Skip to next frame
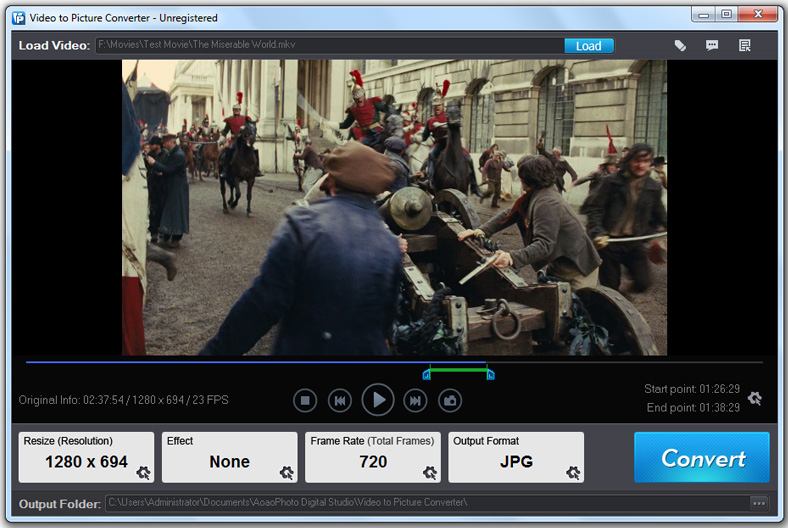Viewport: 788px width, 528px height. (414, 400)
